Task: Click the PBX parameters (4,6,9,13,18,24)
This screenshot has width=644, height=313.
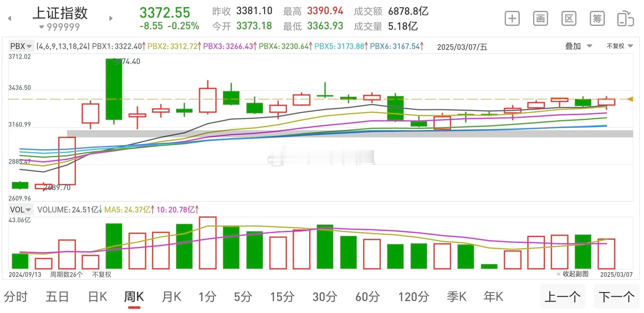Action: point(63,46)
